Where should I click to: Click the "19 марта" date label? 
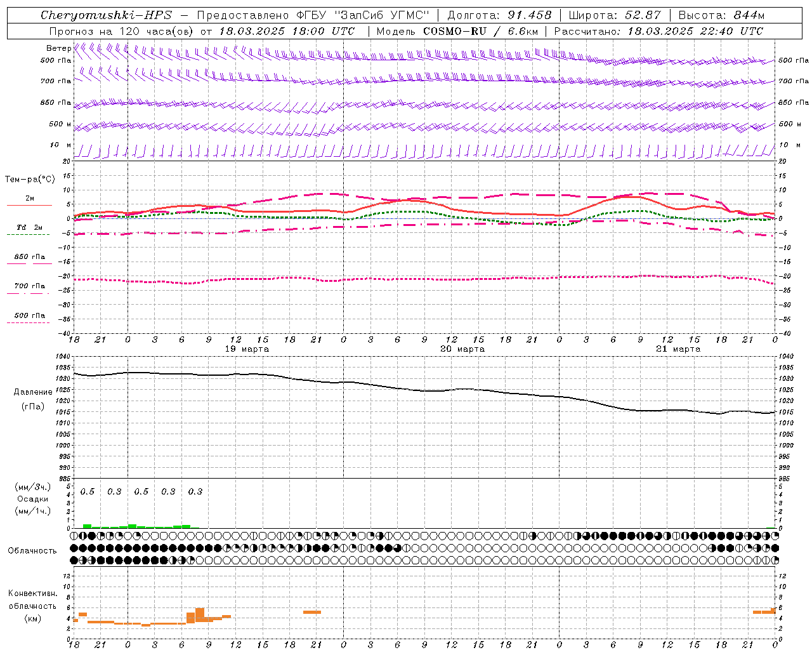point(247,349)
